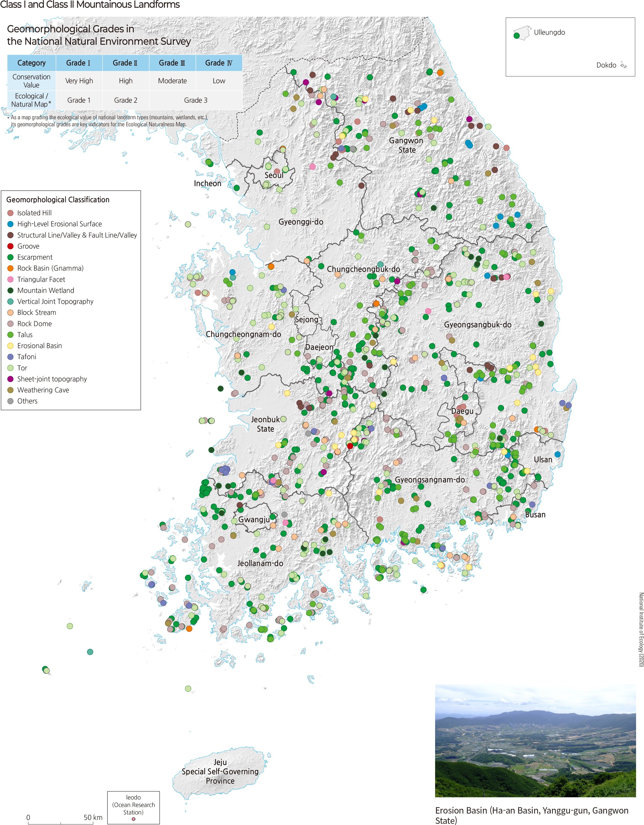The image size is (644, 825).
Task: Click the Block Stream legend dot
Action: tap(11, 312)
